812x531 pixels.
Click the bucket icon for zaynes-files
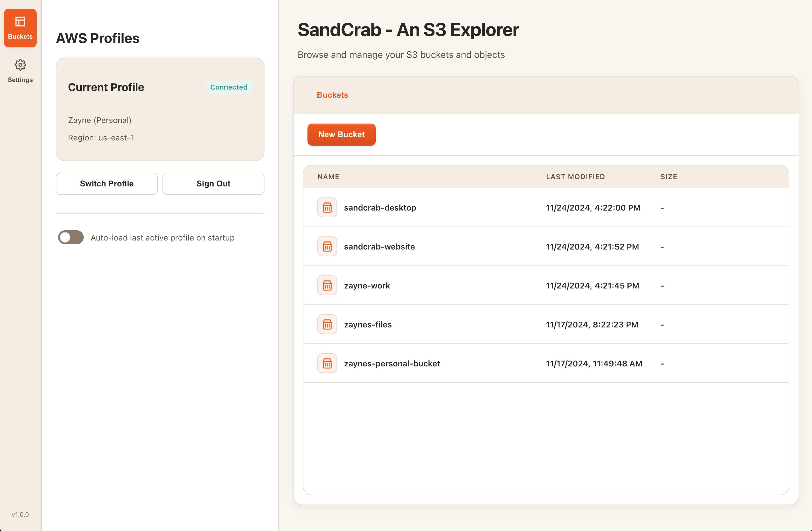pyautogui.click(x=327, y=324)
